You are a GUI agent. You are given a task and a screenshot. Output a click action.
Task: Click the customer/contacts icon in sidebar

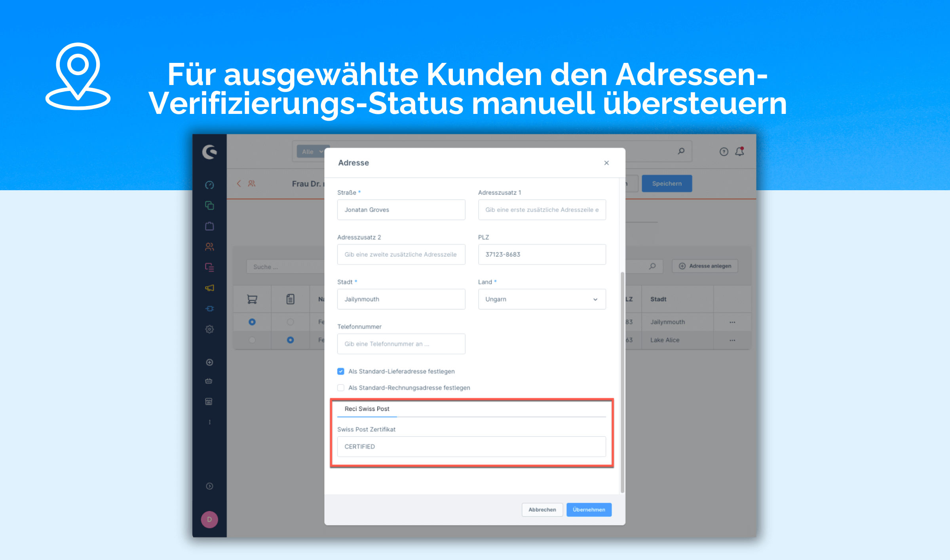coord(211,247)
